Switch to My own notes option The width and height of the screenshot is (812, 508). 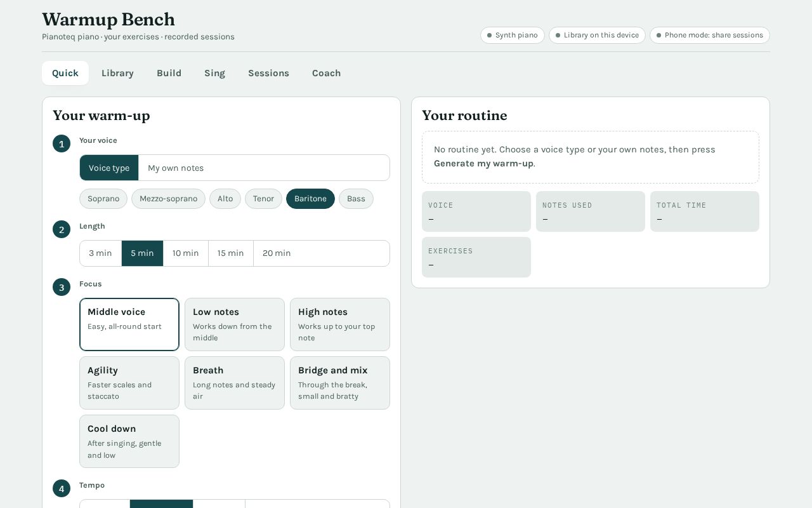click(176, 168)
